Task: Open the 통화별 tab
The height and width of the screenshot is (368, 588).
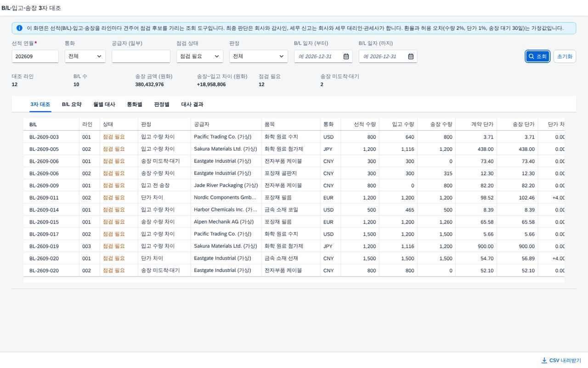Action: (x=135, y=104)
